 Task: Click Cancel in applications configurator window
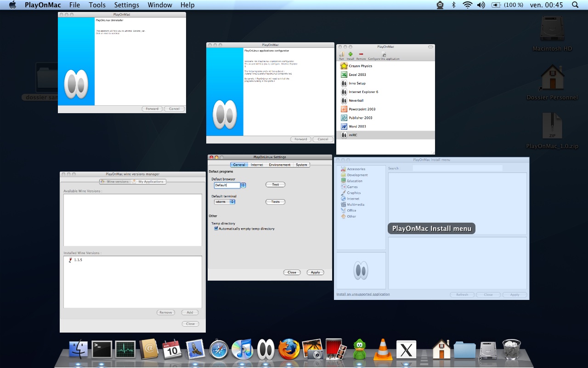coord(323,139)
